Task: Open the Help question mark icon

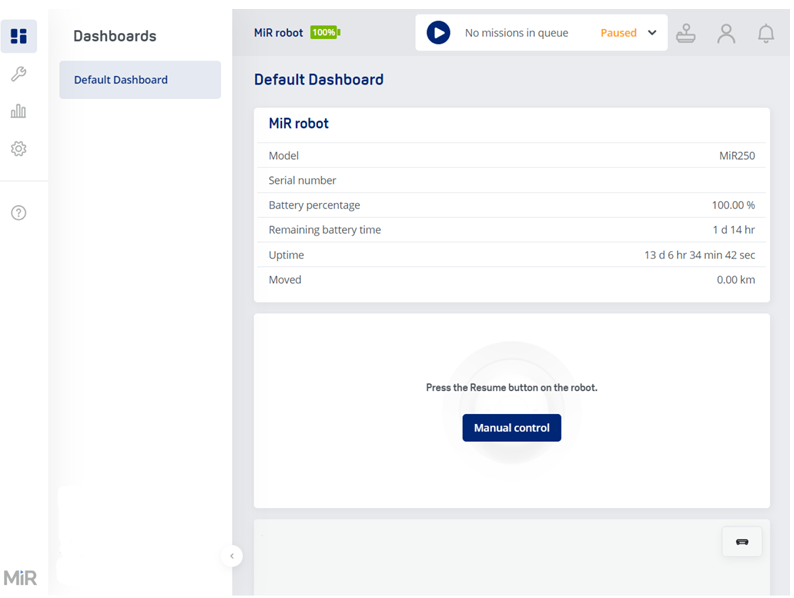Action: tap(19, 213)
